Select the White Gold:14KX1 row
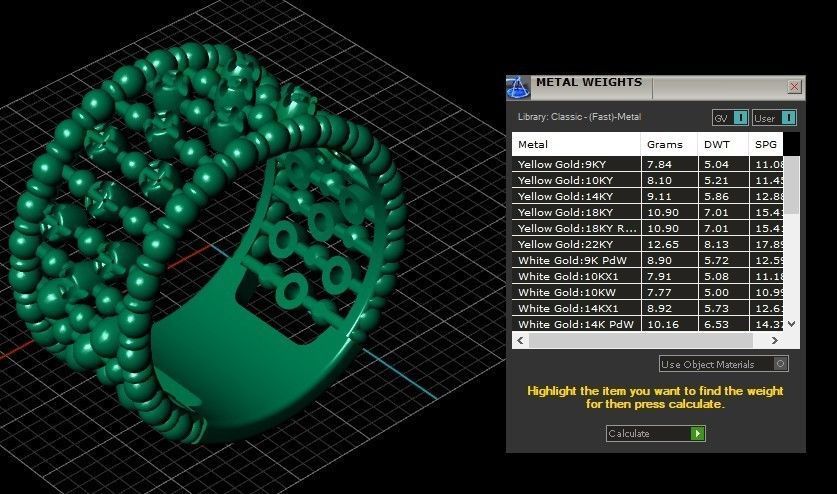This screenshot has width=837, height=494. tap(648, 308)
